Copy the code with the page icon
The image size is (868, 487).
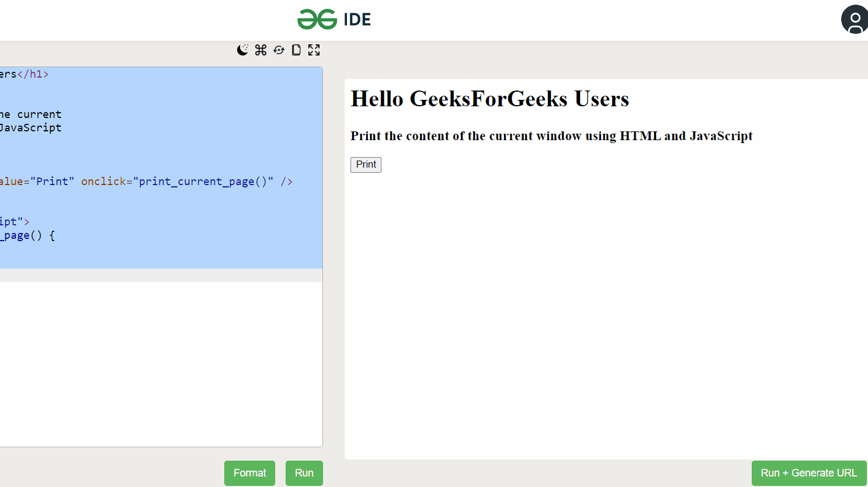pos(296,50)
